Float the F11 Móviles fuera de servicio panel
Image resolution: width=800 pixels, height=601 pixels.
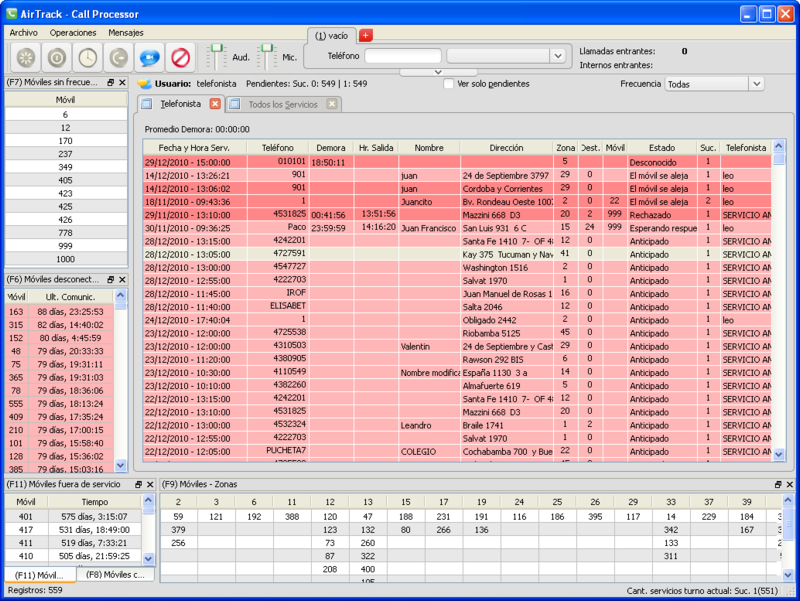coord(138,484)
